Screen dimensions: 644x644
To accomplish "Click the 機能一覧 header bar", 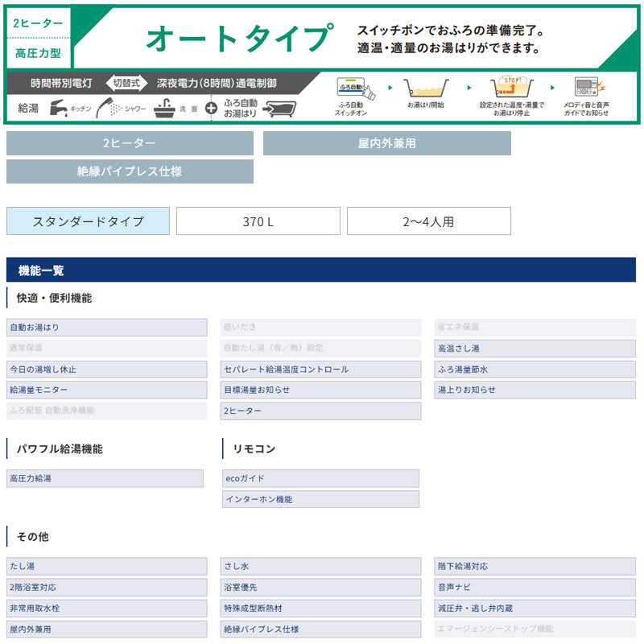I will tap(321, 270).
